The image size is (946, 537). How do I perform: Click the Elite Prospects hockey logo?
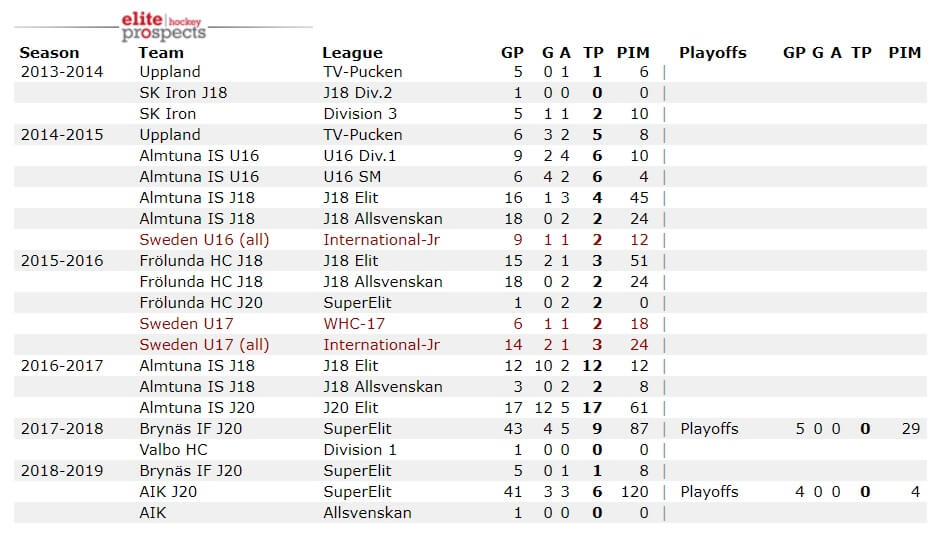click(x=163, y=27)
